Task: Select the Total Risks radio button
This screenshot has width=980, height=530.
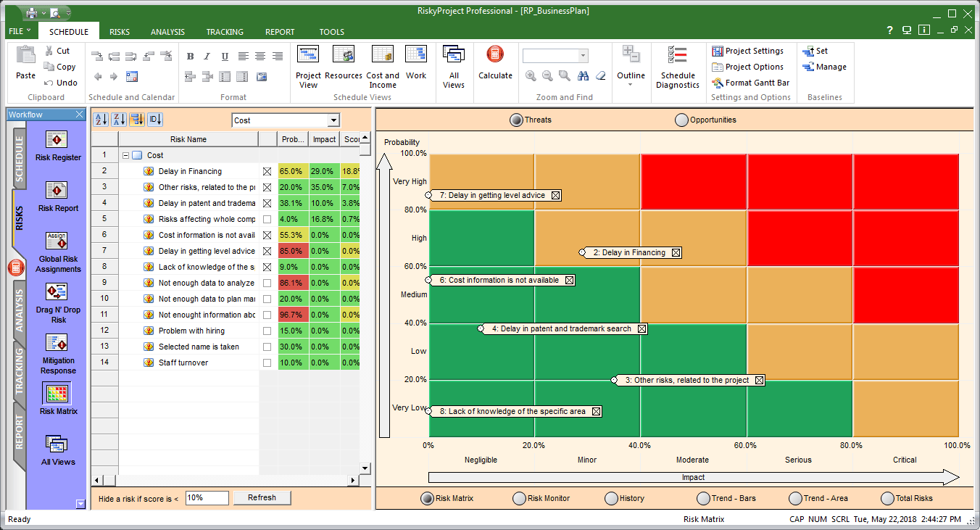Action: (x=887, y=499)
